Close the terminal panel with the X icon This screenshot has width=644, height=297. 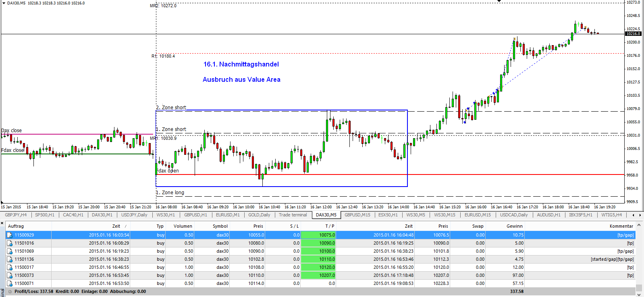pos(2,223)
